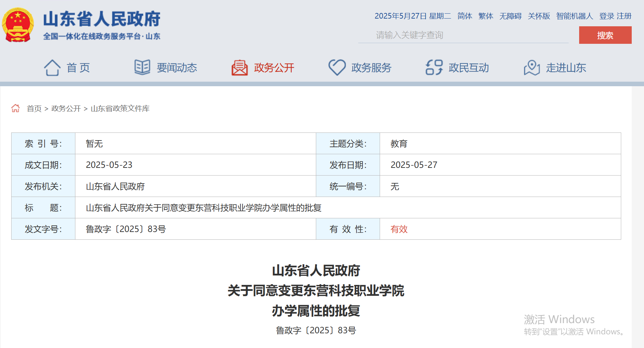Open the 政务服务 navigation menu
The height and width of the screenshot is (348, 644).
(x=372, y=68)
